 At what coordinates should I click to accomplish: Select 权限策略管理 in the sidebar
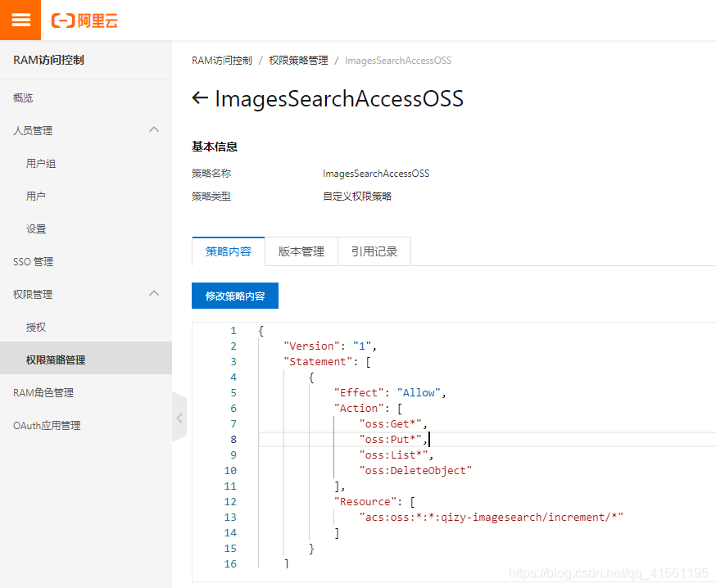(56, 360)
